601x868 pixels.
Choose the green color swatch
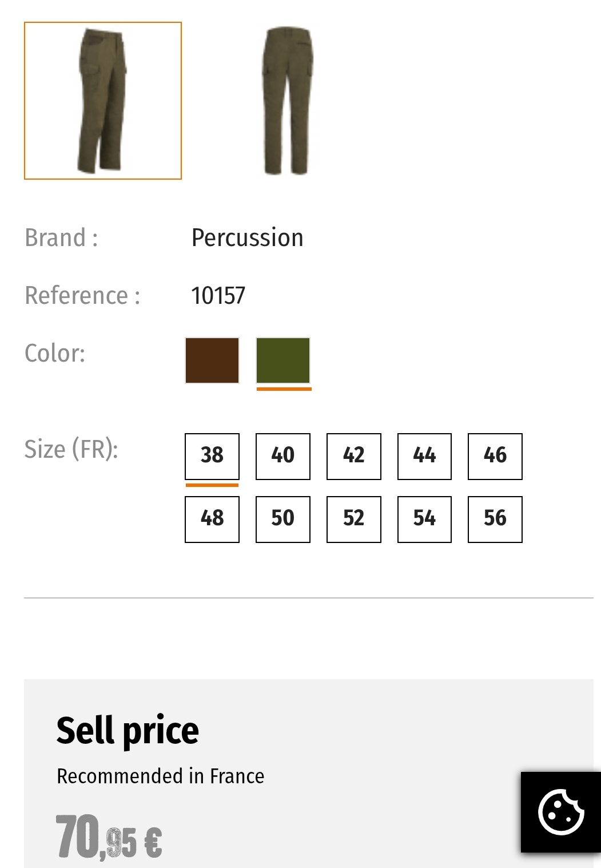coord(283,360)
